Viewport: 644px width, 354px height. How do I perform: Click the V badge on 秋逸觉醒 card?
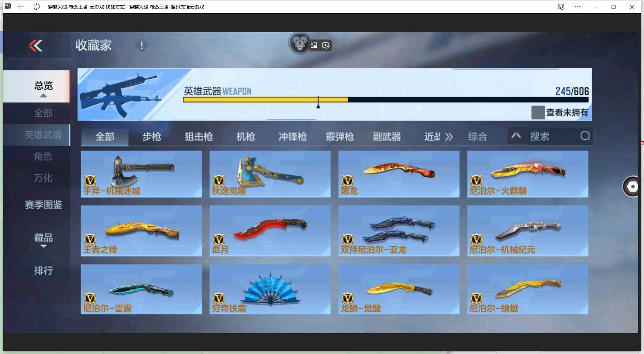(219, 180)
